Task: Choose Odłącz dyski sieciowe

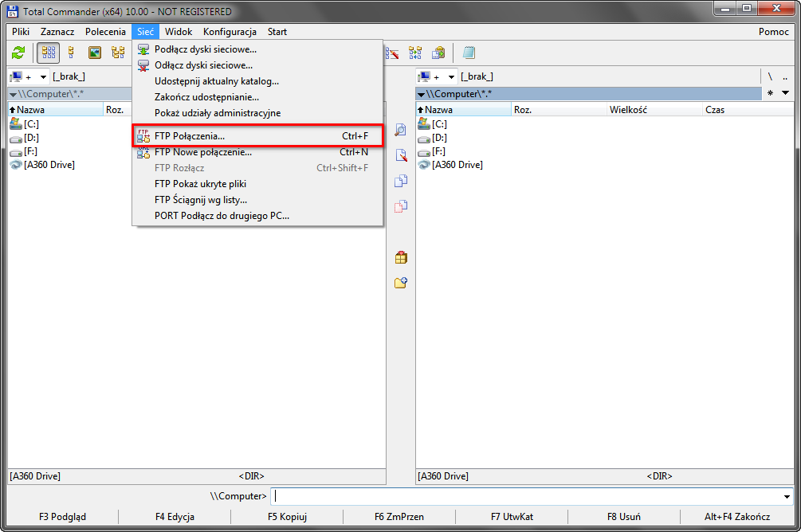Action: pyautogui.click(x=257, y=65)
